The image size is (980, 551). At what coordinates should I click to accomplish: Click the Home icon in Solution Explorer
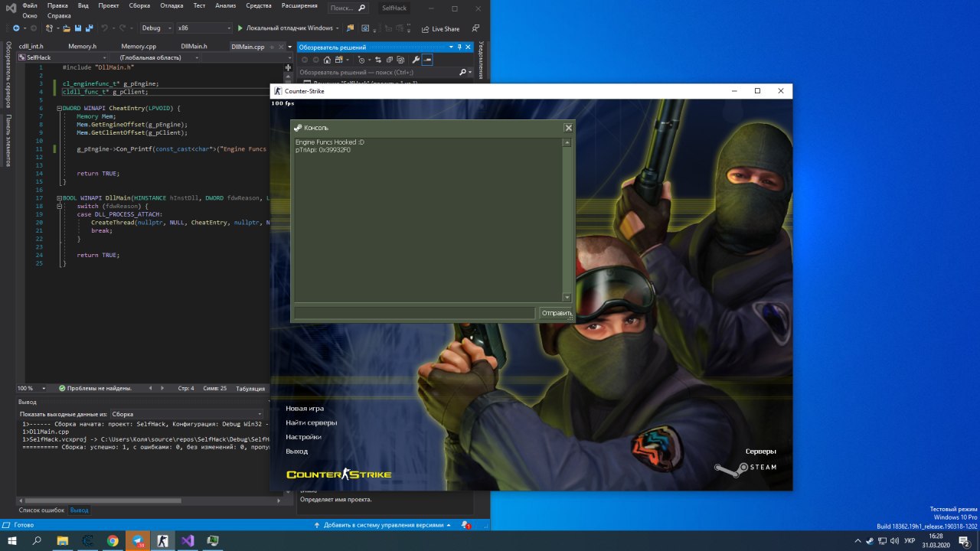[x=327, y=60]
